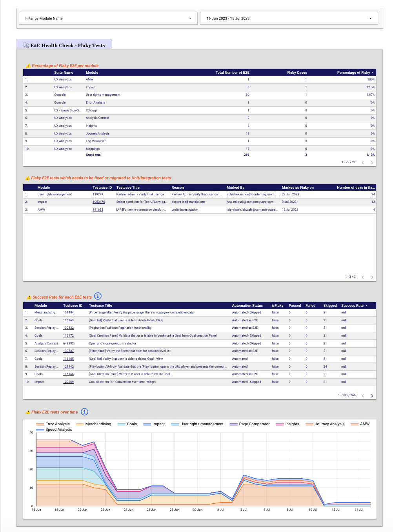The image size is (393, 532).
Task: Open the "16 Jun 2023 - 15 Jul 2023" date range selector
Action: (x=289, y=18)
